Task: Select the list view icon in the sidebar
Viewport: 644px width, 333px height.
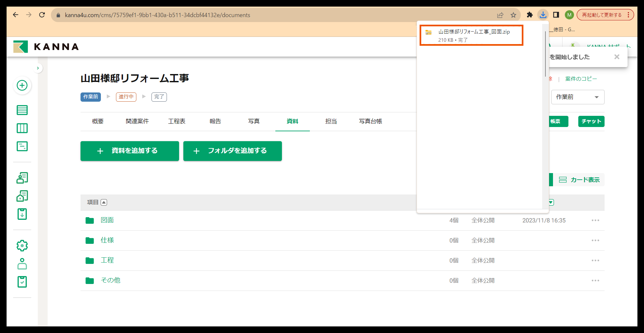Action: pos(22,110)
